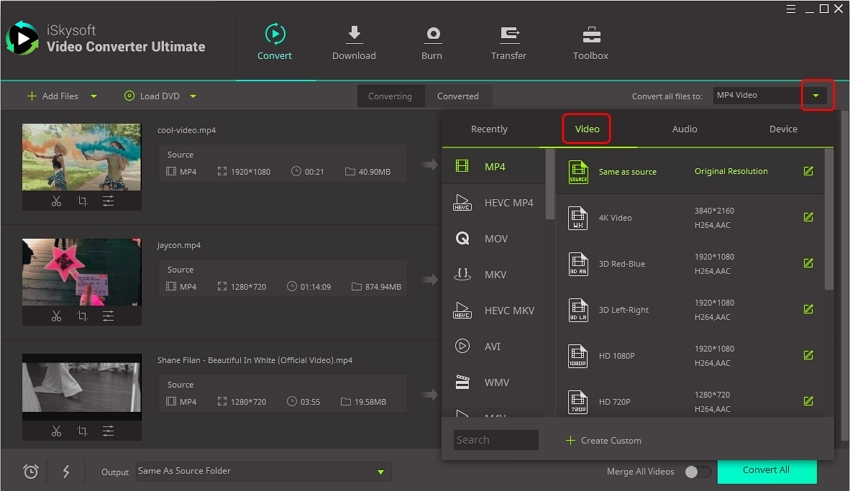Click the Convert All button
Screen dimensions: 850x491
[x=766, y=470]
